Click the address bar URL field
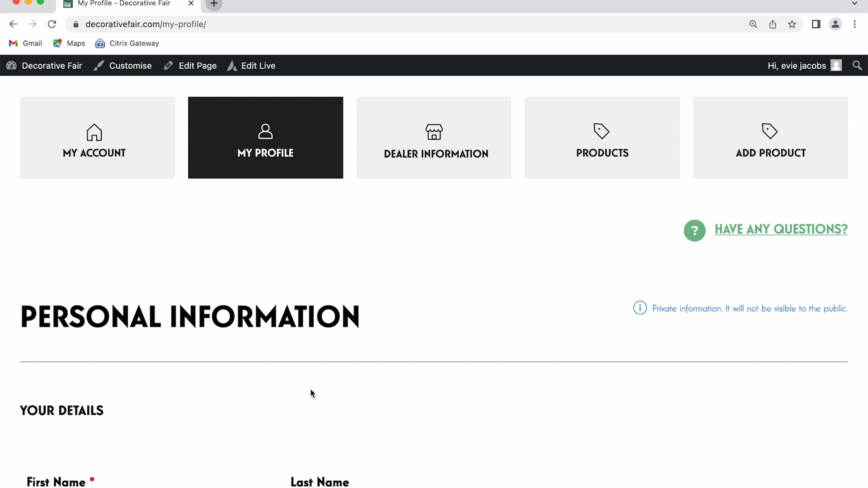This screenshot has width=868, height=488. (398, 24)
